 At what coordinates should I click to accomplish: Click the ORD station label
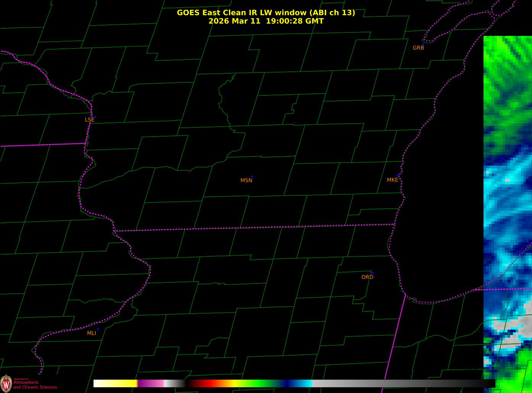pos(367,277)
